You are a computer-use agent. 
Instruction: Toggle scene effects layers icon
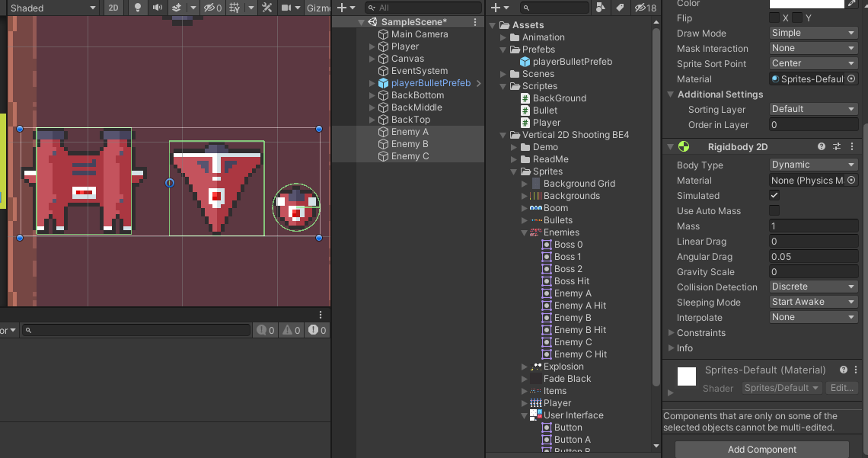177,8
